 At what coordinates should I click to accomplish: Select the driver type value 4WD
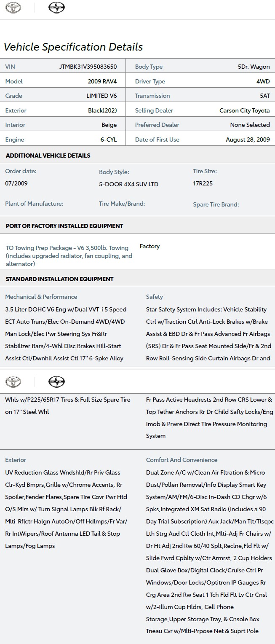(263, 81)
